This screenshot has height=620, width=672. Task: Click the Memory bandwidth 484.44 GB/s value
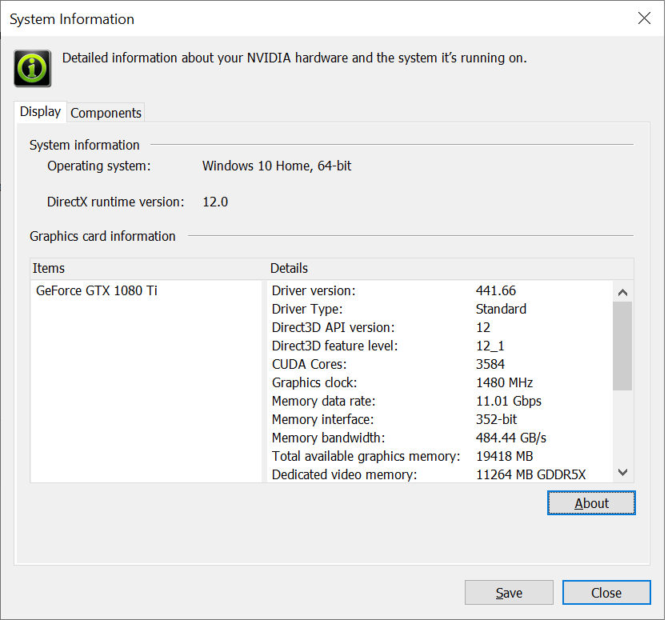(511, 438)
